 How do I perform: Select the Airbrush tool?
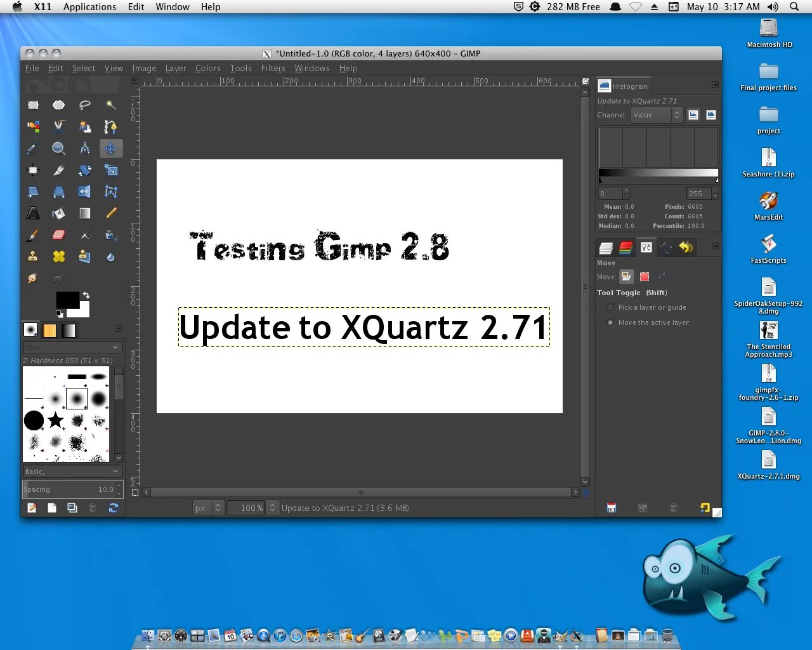(x=85, y=235)
